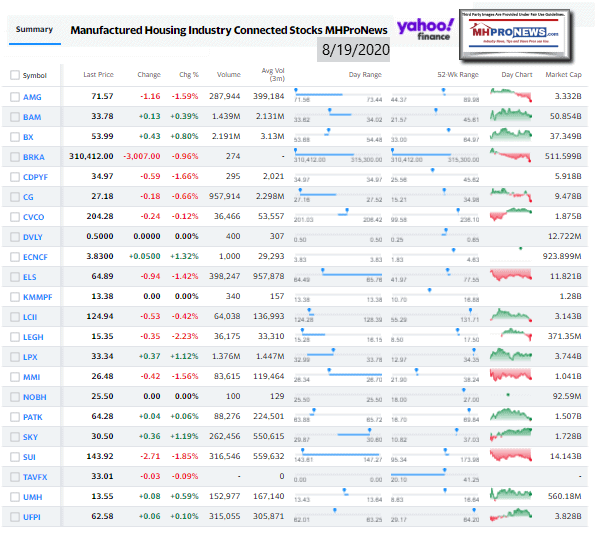Open the CG day chart sparkline

click(511, 195)
